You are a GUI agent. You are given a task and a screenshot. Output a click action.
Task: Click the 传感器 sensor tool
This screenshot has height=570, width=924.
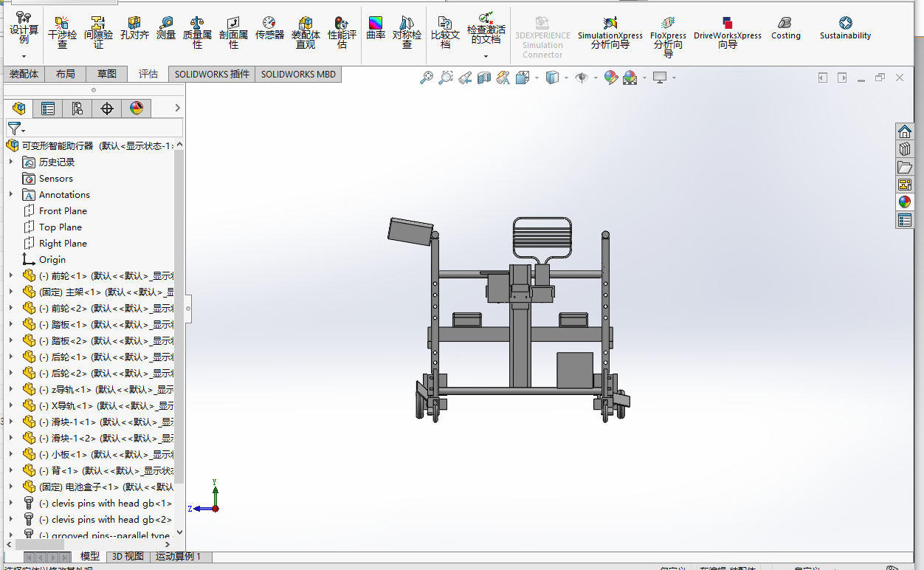tap(269, 29)
